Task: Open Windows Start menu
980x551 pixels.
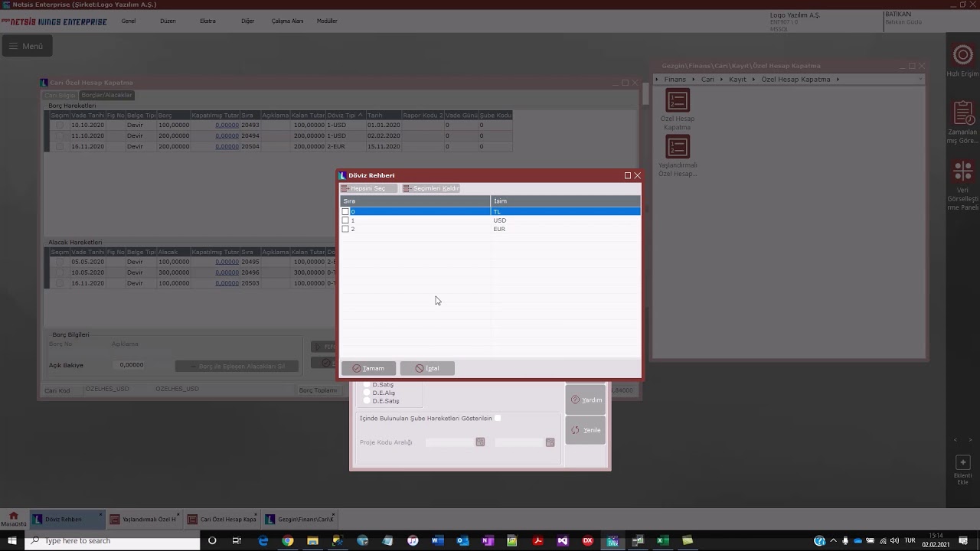Action: (11, 540)
